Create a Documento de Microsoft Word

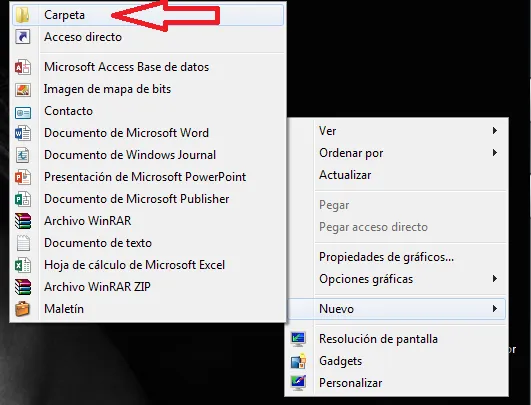148,133
